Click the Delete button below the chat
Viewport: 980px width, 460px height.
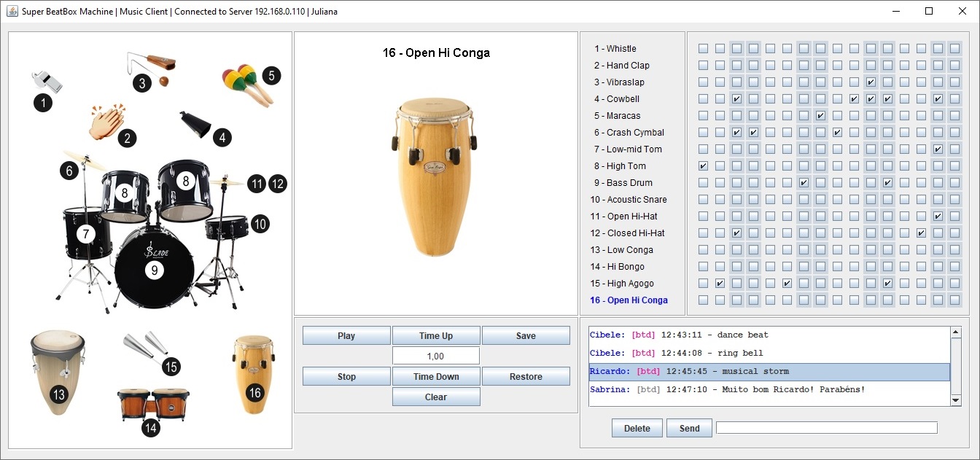(x=637, y=428)
